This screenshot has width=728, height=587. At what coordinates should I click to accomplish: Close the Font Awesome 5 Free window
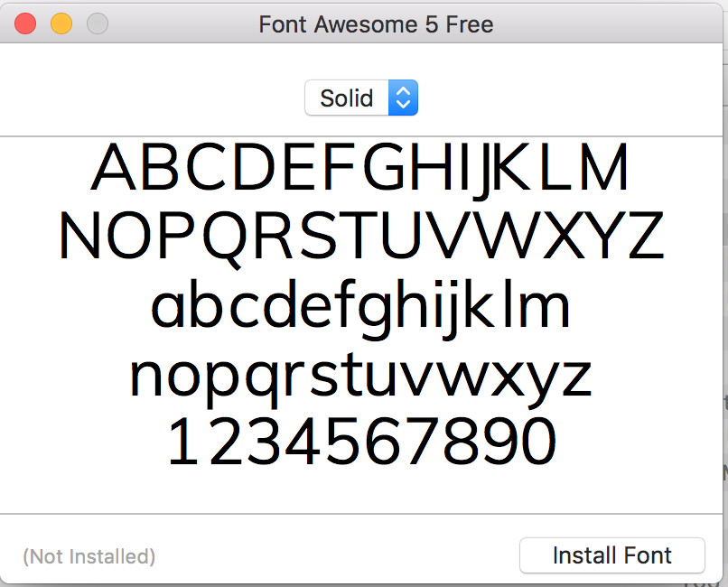[25, 23]
